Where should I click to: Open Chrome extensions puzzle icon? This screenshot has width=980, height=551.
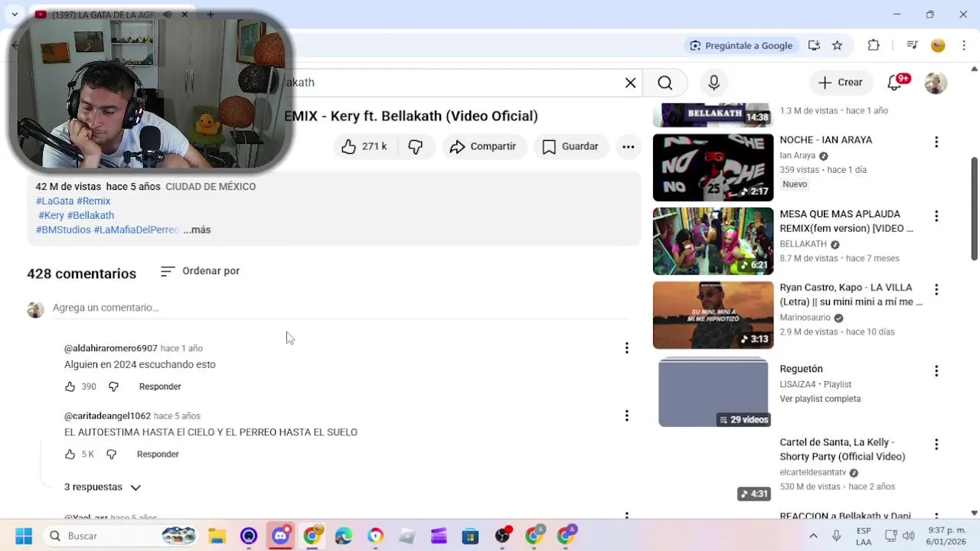[x=874, y=46]
